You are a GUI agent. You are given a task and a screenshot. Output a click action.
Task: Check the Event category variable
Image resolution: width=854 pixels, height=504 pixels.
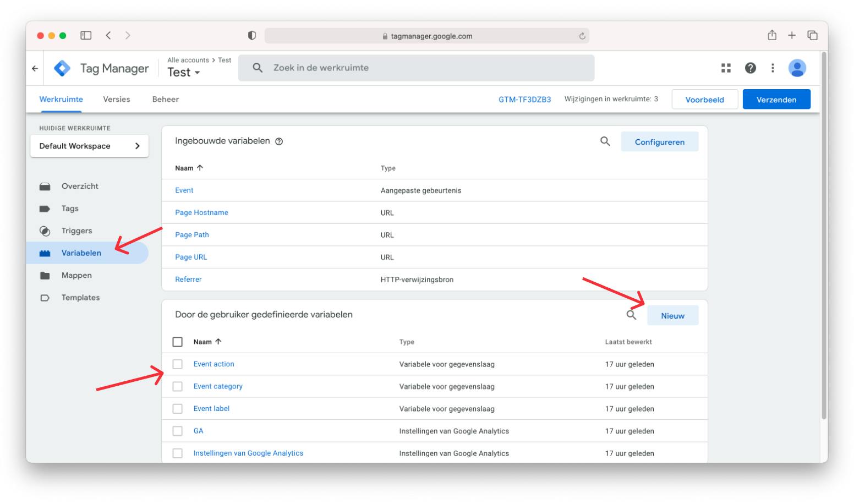click(x=178, y=386)
